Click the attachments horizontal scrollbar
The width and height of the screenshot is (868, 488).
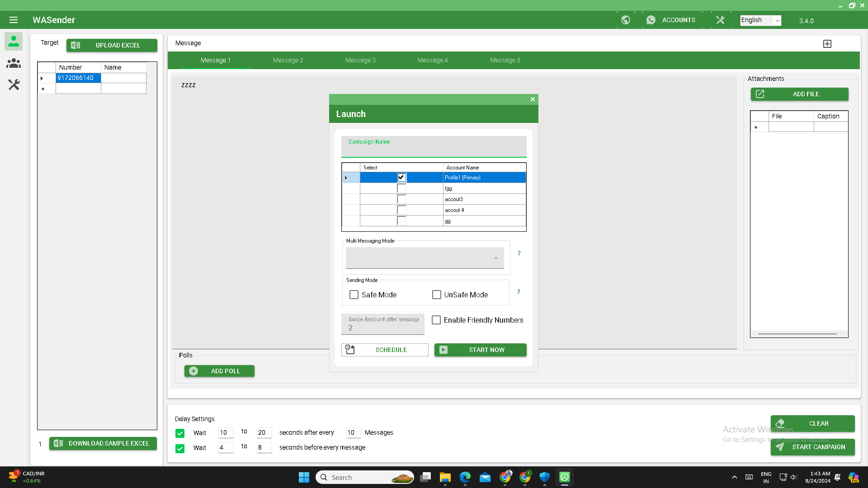coord(797,334)
